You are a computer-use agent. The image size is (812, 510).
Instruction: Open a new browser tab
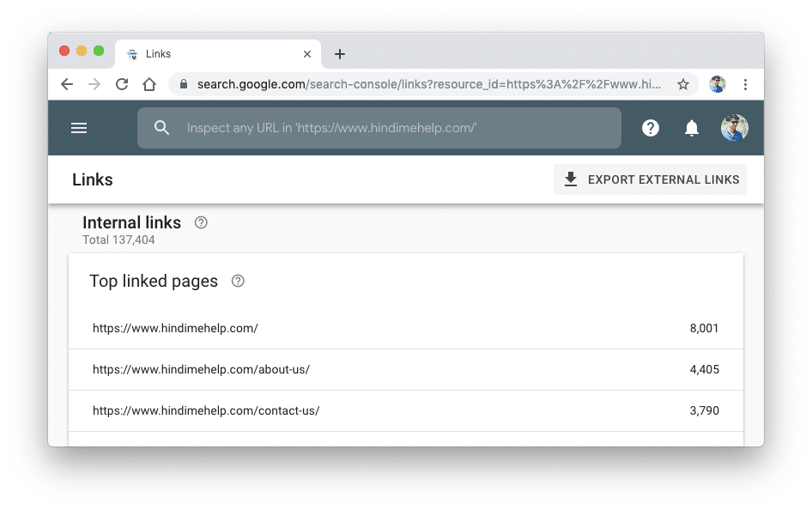340,54
